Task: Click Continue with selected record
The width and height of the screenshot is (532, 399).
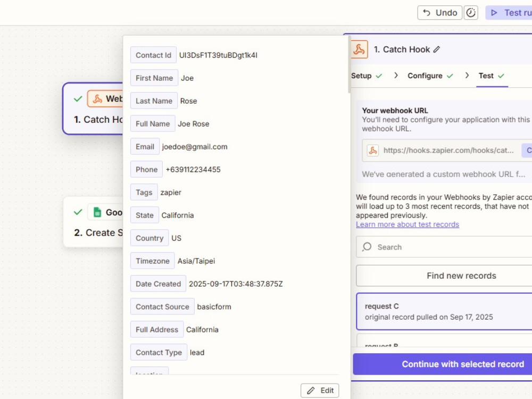Action: [x=443, y=364]
